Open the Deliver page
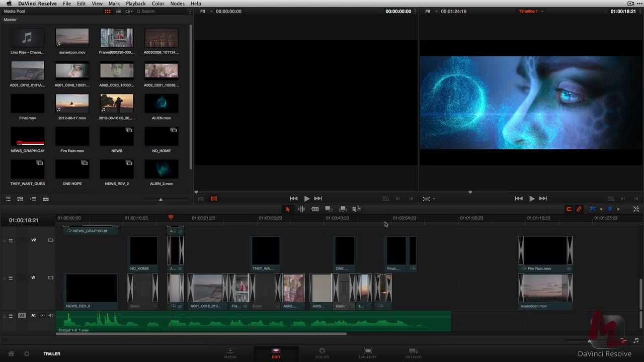 click(413, 353)
